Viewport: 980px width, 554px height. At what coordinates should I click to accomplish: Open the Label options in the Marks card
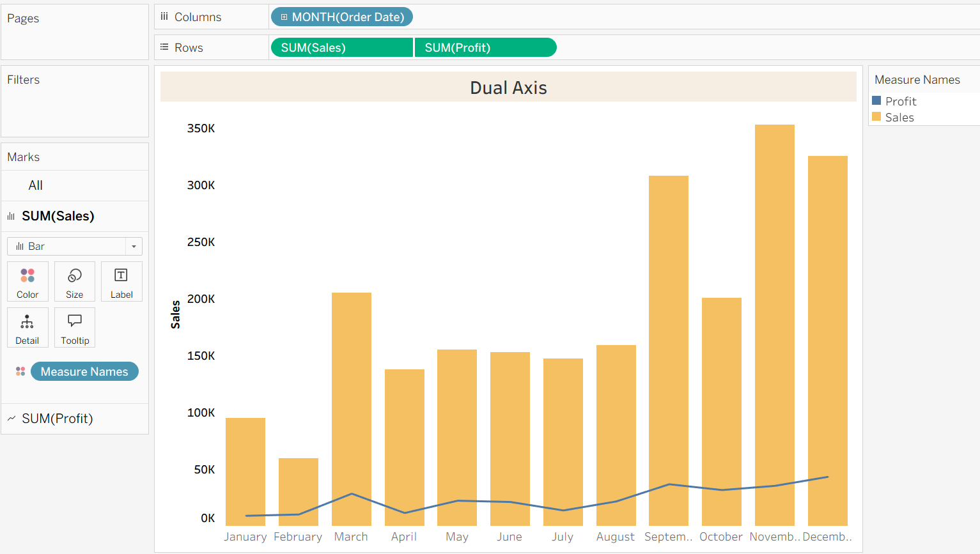click(x=121, y=281)
